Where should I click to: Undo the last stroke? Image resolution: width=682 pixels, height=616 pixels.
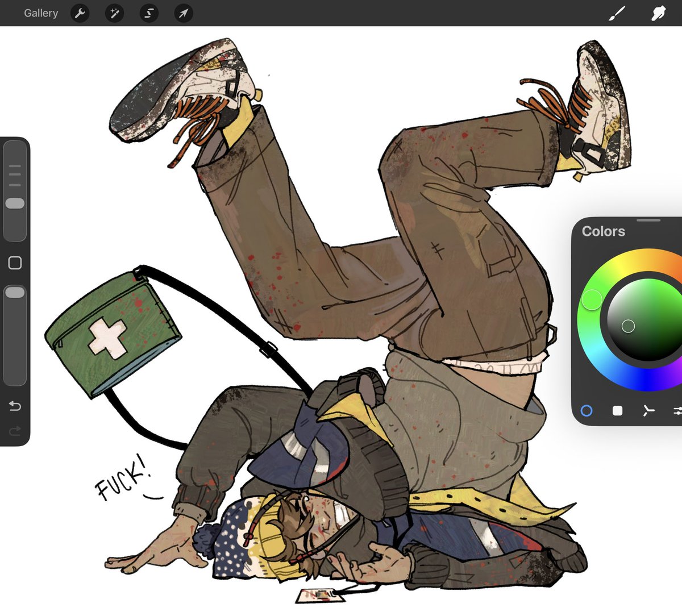click(15, 406)
